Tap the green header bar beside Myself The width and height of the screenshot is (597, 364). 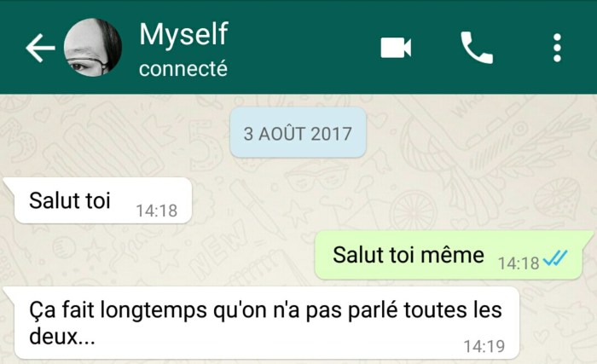pos(304,48)
